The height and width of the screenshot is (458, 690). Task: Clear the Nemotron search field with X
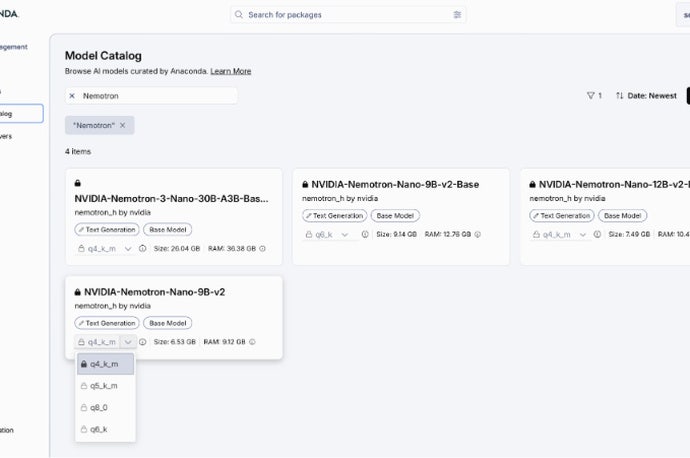click(72, 96)
